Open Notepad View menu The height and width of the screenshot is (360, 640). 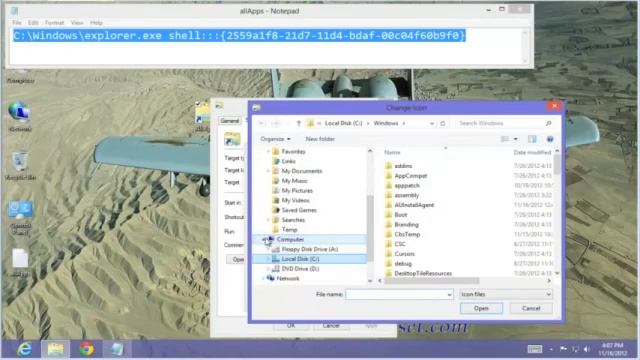[77, 22]
